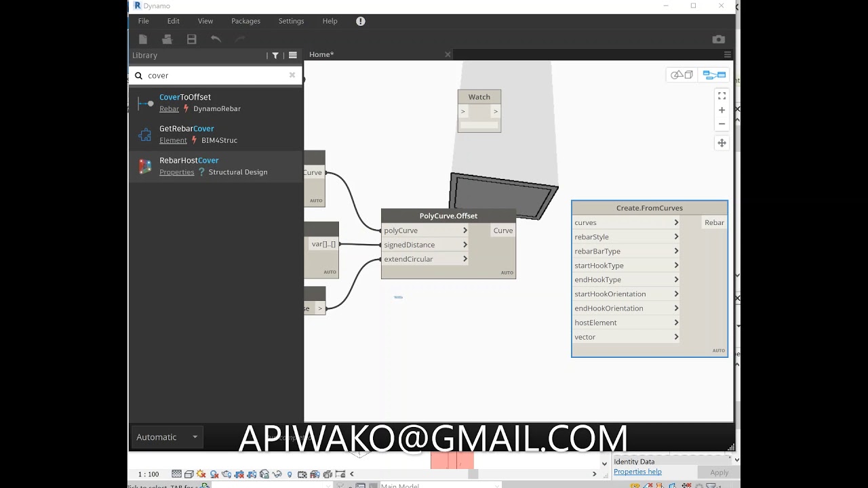Click the library filter funnel icon
Image resolution: width=868 pixels, height=488 pixels.
click(275, 56)
